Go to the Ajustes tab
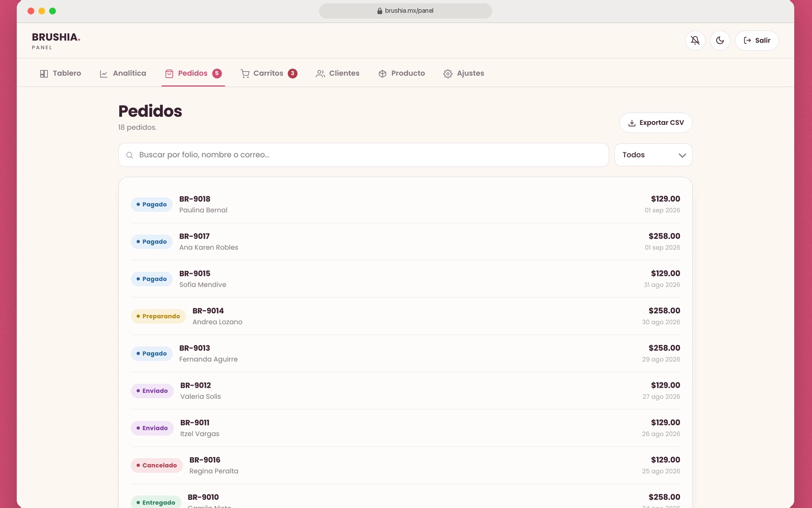Screen dimensions: 812x508 [x=463, y=73]
